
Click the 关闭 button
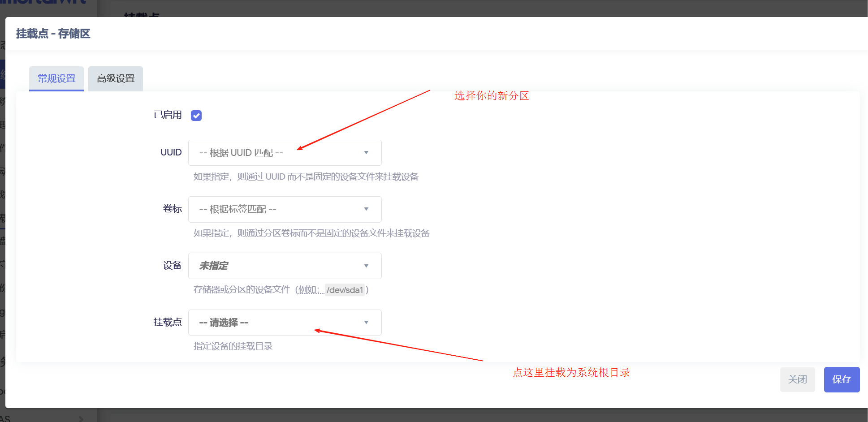797,379
